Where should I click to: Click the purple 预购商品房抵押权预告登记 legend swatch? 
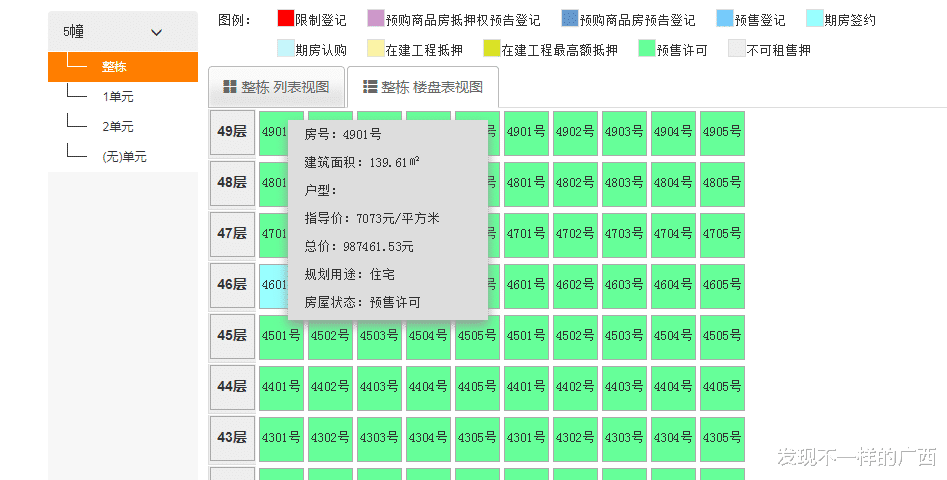point(376,18)
